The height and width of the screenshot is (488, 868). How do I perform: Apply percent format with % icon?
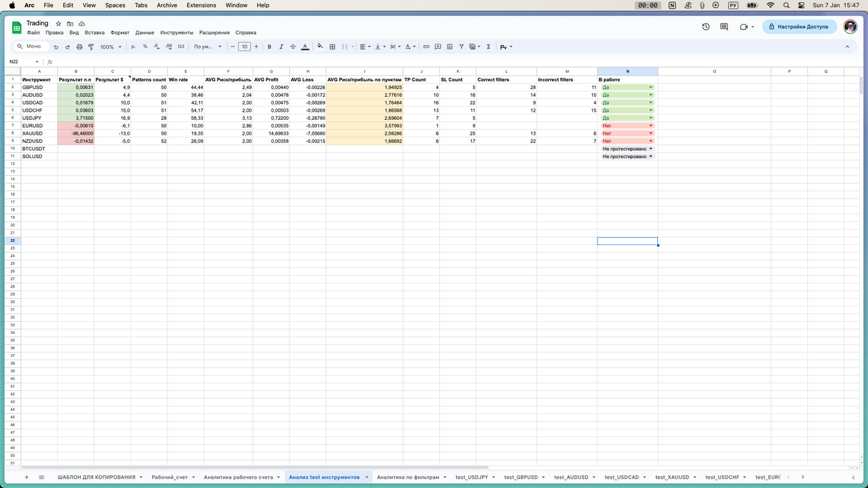pos(145,47)
